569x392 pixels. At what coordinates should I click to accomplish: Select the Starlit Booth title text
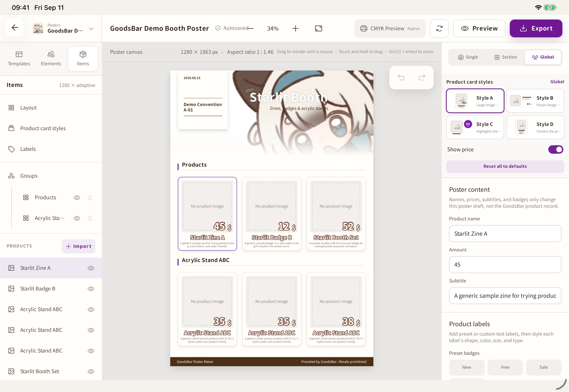289,97
